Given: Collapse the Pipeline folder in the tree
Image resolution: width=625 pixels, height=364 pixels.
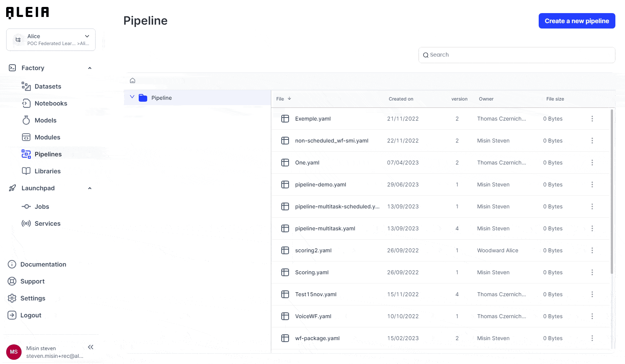Looking at the screenshot, I should tap(132, 97).
